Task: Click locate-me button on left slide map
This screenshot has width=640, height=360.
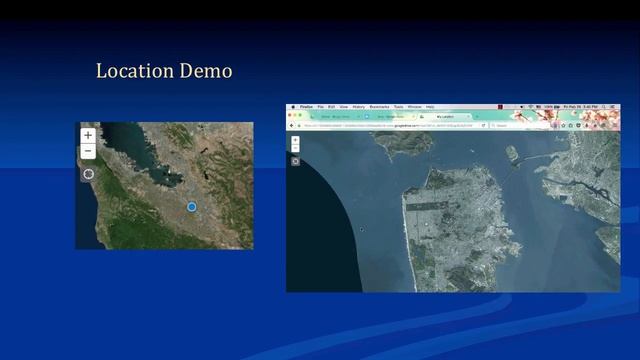Action: point(88,174)
